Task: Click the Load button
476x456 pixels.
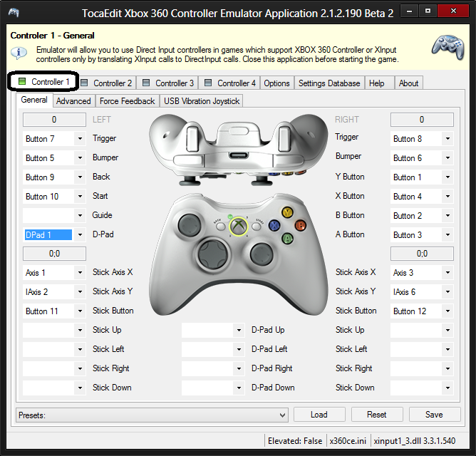Action: tap(319, 415)
